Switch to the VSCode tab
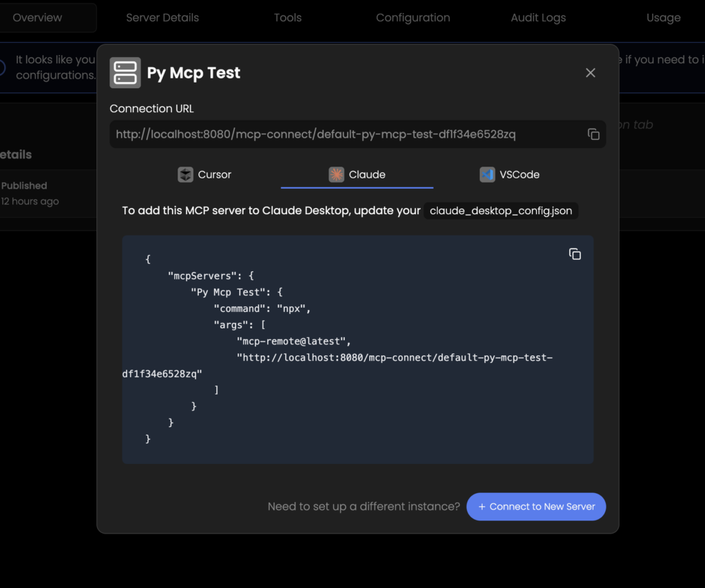Image resolution: width=705 pixels, height=588 pixels. pyautogui.click(x=509, y=174)
